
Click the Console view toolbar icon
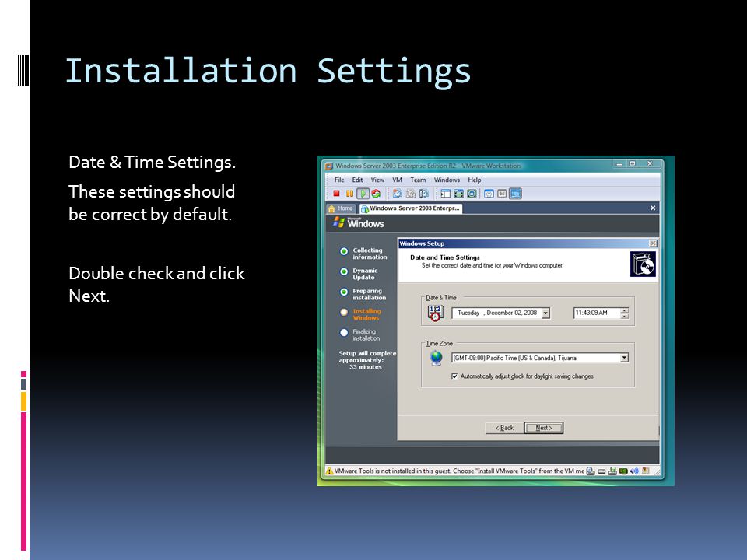pyautogui.click(x=515, y=194)
